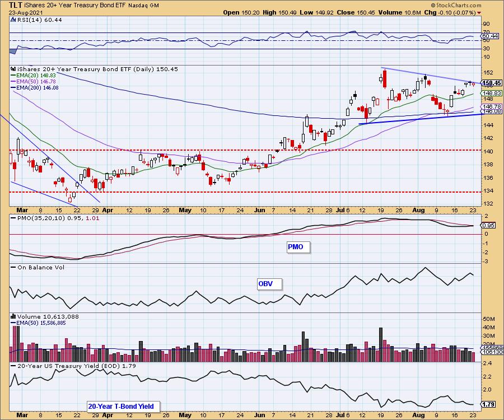
Task: Click the EMA(200) 146.08 legend entry
Action: point(35,87)
